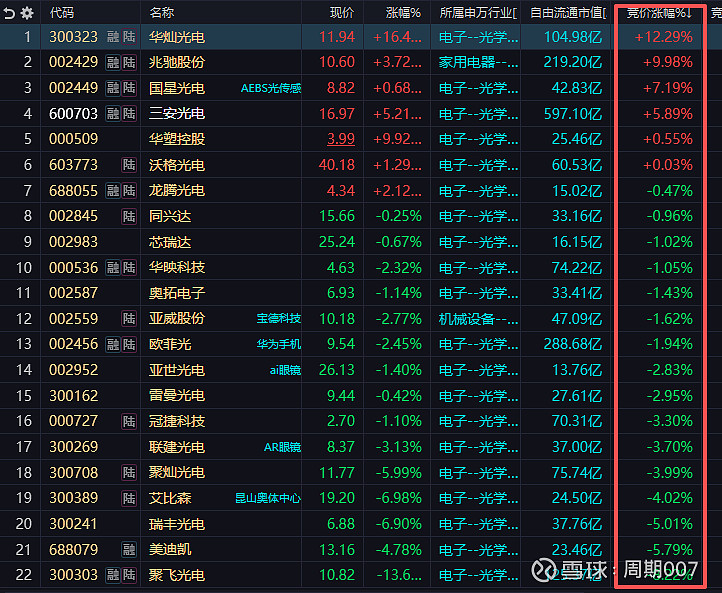Sort by 所属申万行业 column header
The image size is (722, 593).
pyautogui.click(x=478, y=12)
